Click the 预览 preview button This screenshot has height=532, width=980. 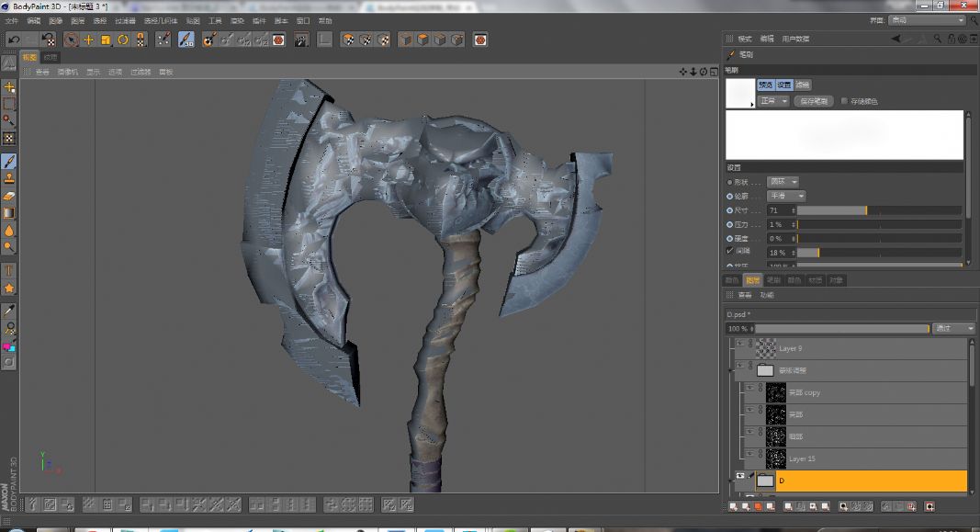coord(766,85)
